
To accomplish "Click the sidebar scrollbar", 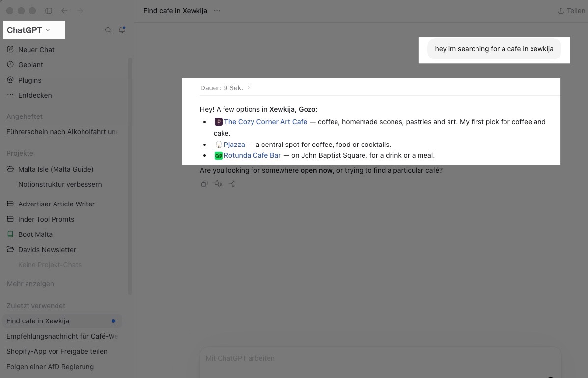I will click(130, 176).
